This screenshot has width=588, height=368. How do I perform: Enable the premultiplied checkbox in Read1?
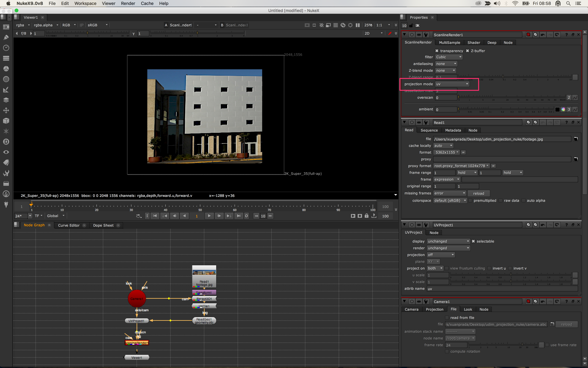click(x=470, y=200)
